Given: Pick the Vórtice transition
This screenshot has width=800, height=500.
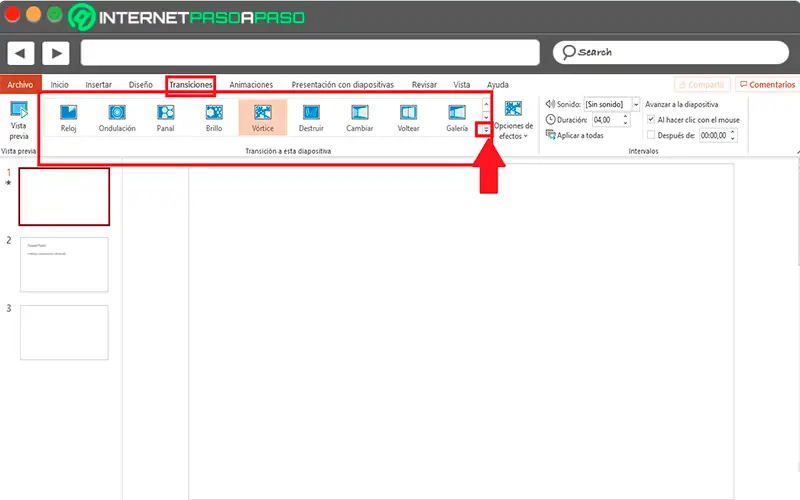Looking at the screenshot, I should coord(263,118).
